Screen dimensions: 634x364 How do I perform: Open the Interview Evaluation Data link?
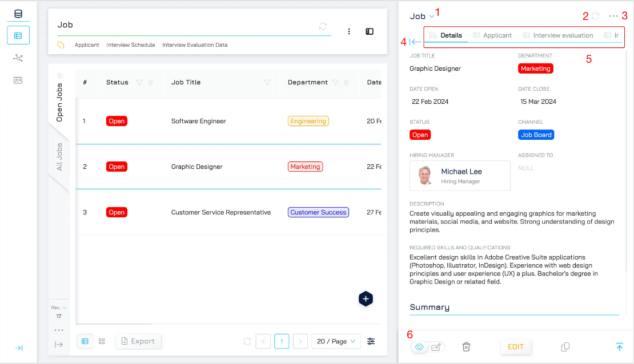[x=195, y=45]
